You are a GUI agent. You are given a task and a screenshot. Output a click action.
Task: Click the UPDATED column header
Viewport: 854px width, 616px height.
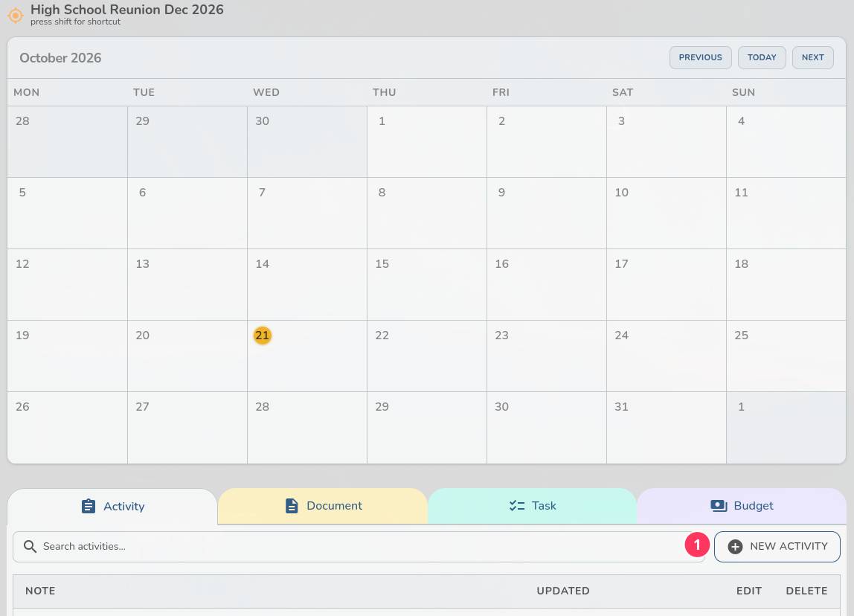pyautogui.click(x=562, y=591)
